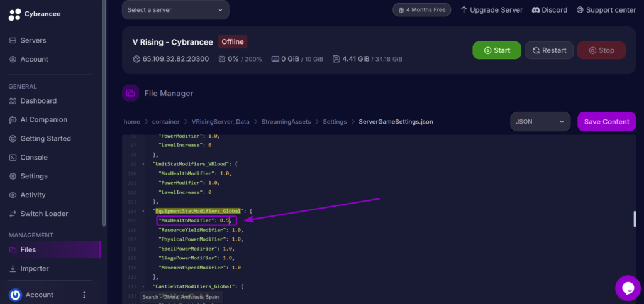
Task: Open the Select a server dropdown
Action: tap(175, 10)
